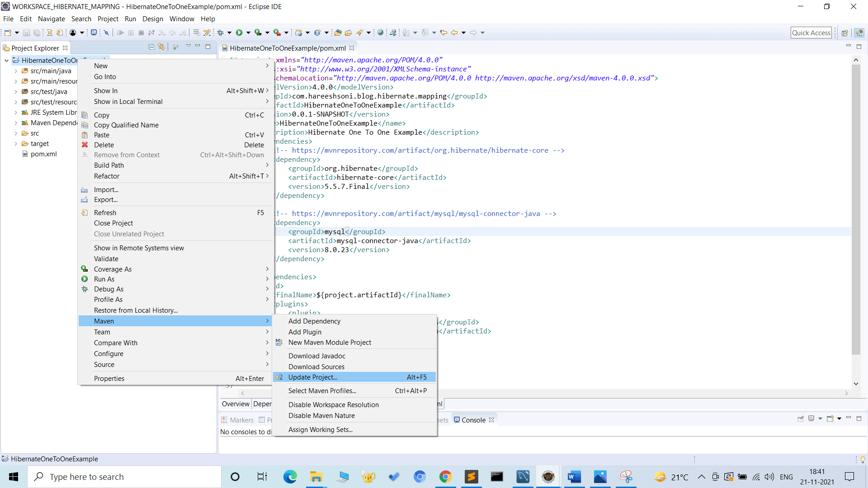Click the Last Edit Location toolbar arrow

click(x=443, y=33)
